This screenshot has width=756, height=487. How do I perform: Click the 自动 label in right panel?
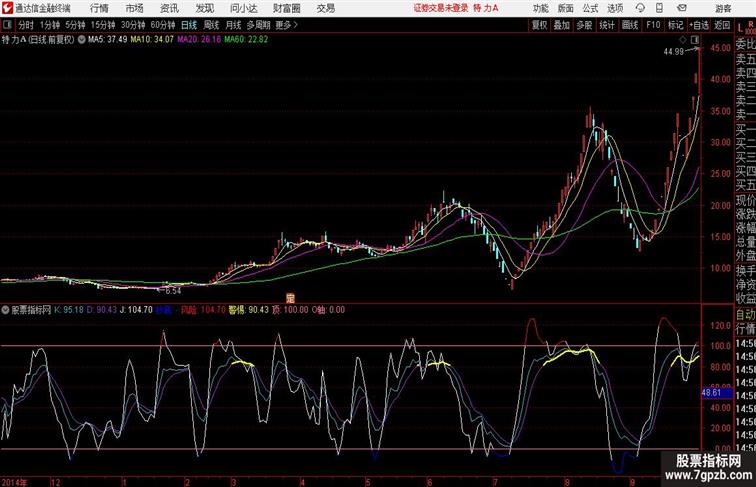(x=745, y=315)
